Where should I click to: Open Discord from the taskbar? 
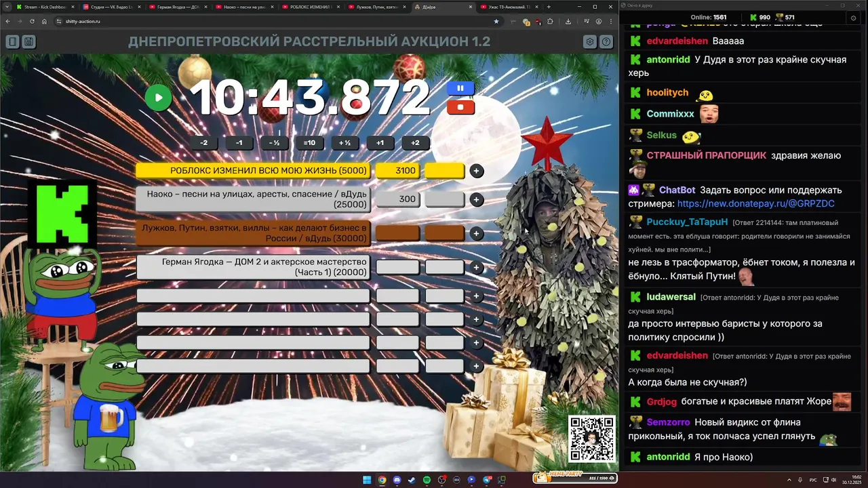(x=397, y=480)
